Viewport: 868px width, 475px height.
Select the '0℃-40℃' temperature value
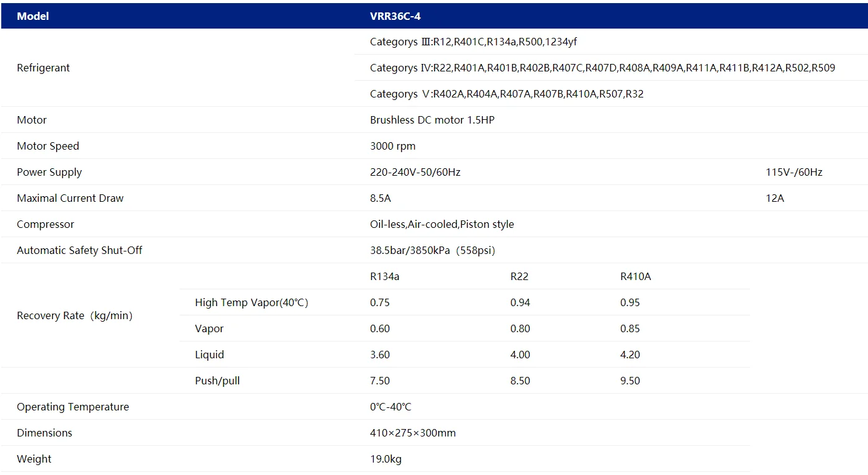391,407
